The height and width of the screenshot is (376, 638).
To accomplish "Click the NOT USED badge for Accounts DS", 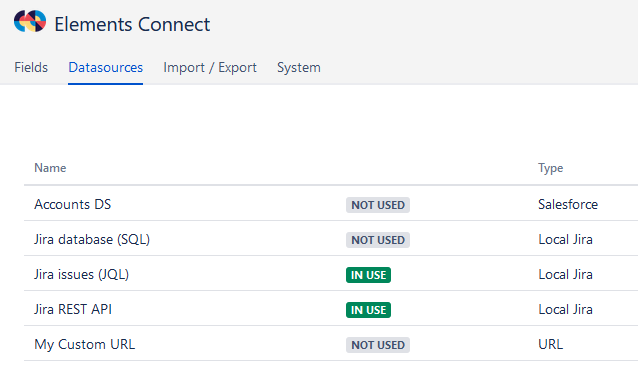I will click(378, 205).
